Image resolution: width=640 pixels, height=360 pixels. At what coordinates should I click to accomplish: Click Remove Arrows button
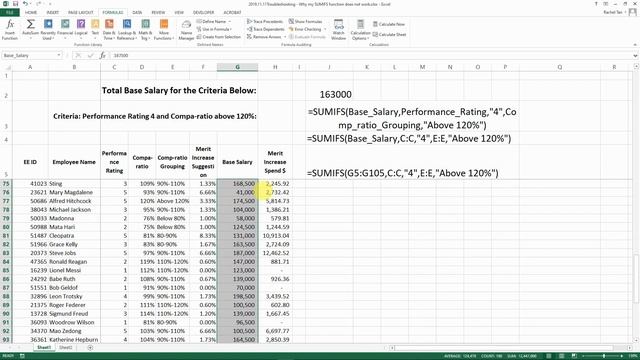pos(264,37)
